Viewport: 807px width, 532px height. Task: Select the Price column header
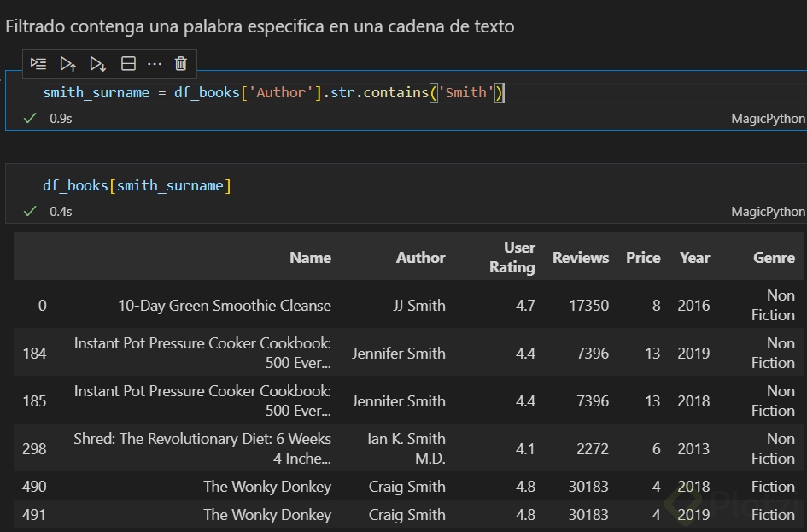(643, 257)
